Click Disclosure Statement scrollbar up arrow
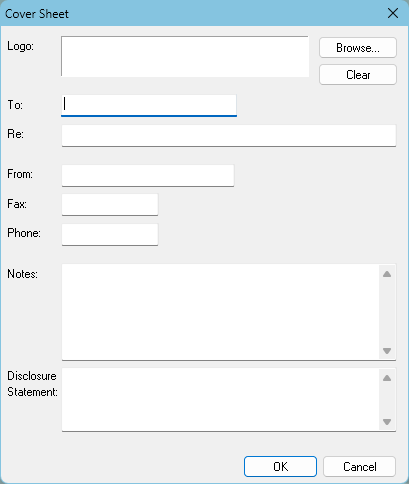Image resolution: width=409 pixels, height=484 pixels. coord(387,378)
